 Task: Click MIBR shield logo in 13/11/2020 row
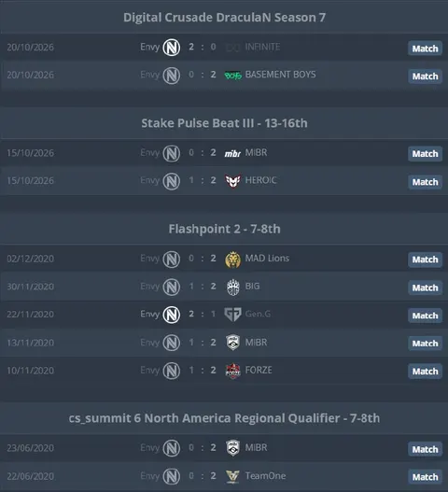pyautogui.click(x=232, y=343)
